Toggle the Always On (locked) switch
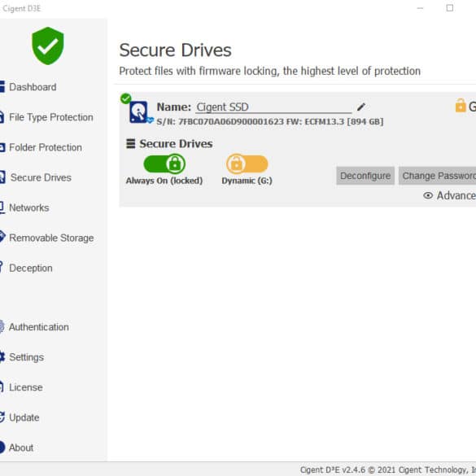The height and width of the screenshot is (476, 476). click(164, 164)
